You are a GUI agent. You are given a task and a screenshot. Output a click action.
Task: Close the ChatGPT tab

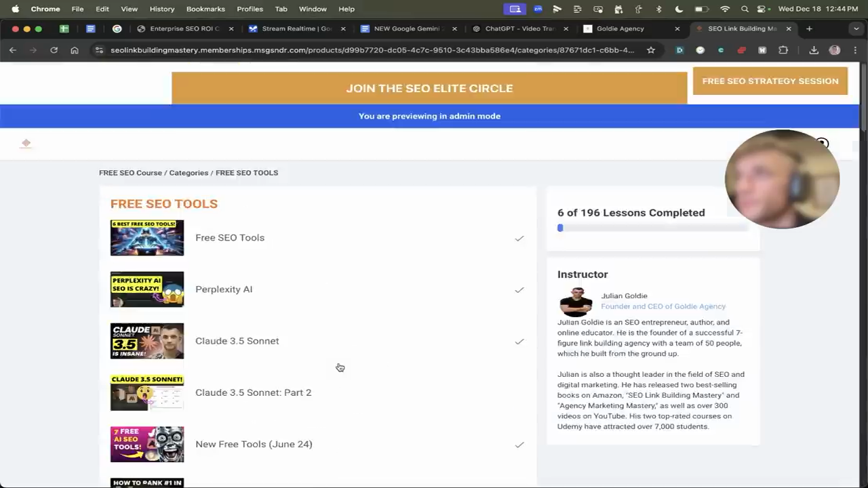coord(566,28)
